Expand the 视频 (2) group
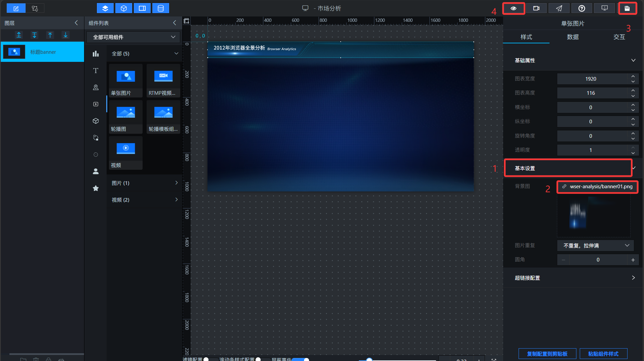 (x=145, y=200)
